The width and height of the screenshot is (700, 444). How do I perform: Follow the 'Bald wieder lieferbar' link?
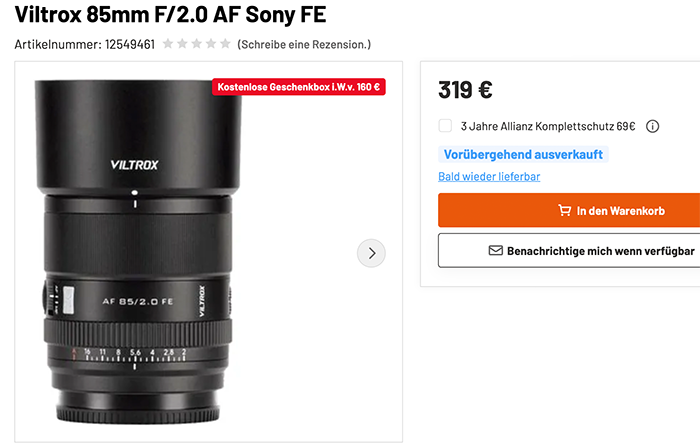pos(489,177)
